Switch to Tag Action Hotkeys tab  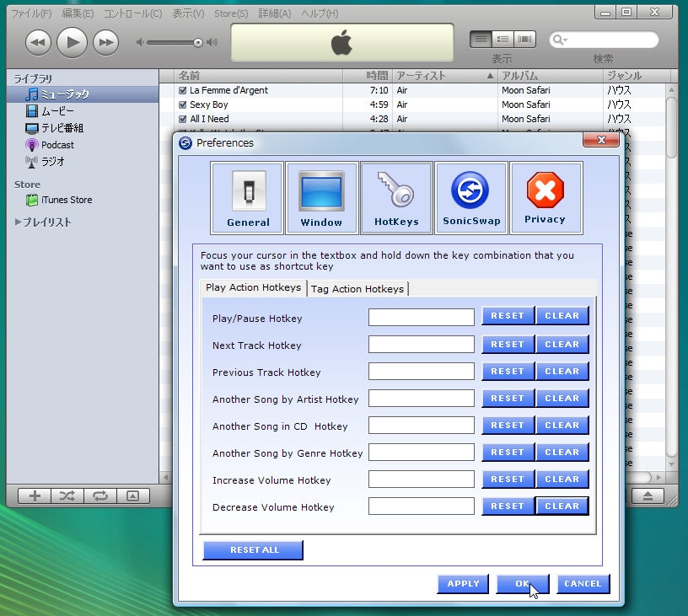tap(357, 289)
